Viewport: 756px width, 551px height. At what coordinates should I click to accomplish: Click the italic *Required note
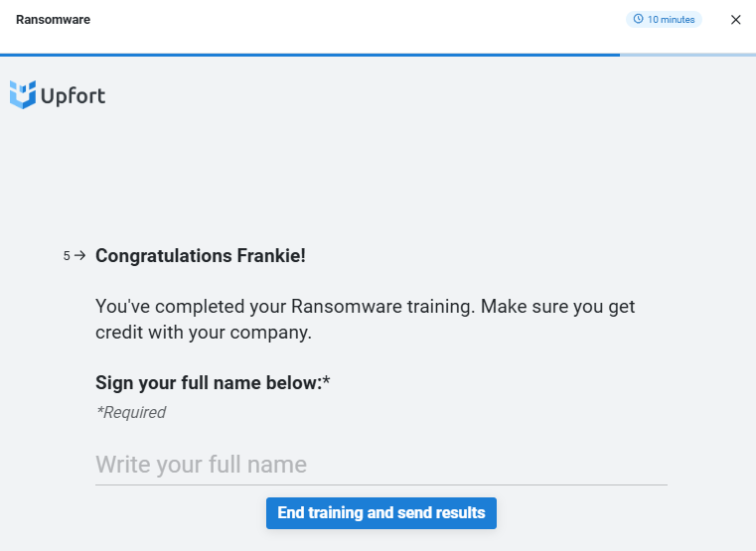[x=131, y=412]
